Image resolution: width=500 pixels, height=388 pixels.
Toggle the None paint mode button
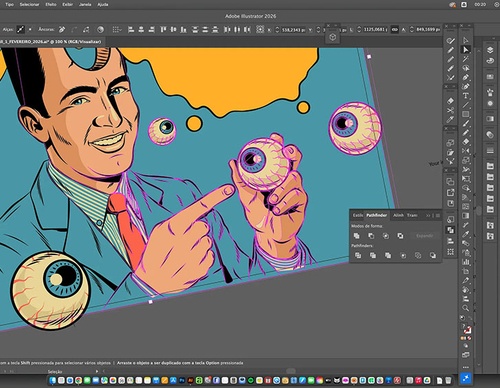(469, 338)
